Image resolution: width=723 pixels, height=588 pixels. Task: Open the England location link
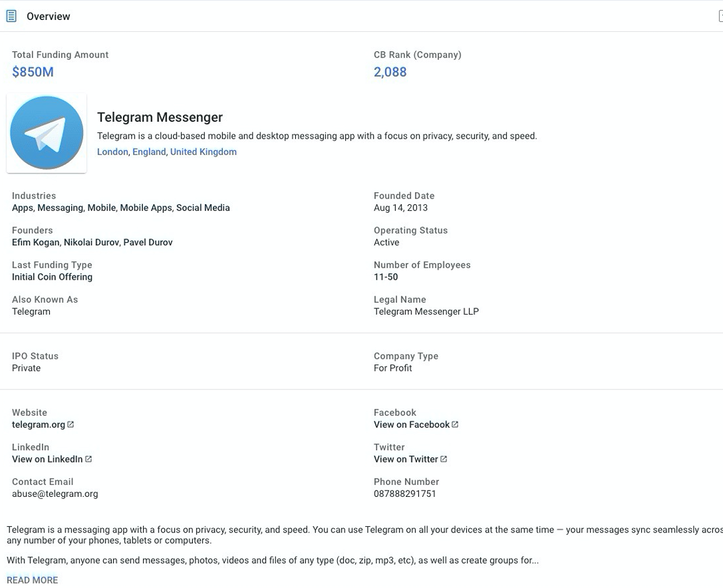tap(149, 152)
